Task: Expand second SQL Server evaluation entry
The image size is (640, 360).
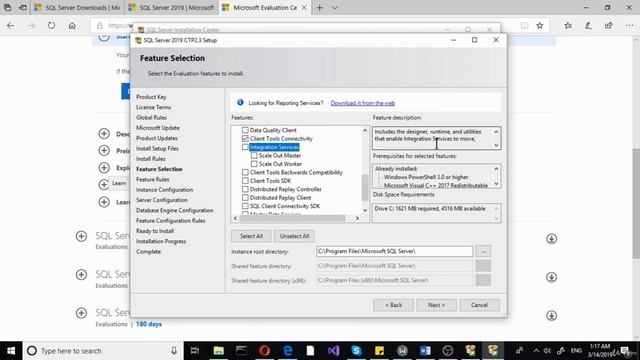Action: point(81,275)
